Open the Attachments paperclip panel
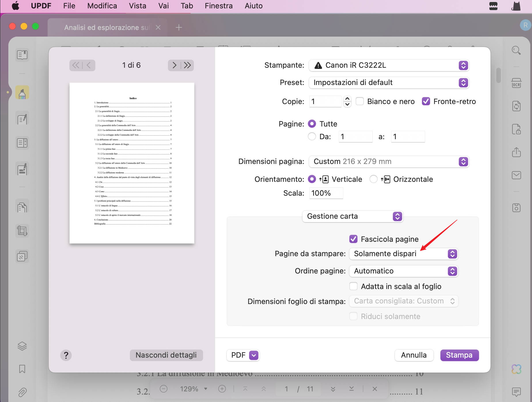The image size is (532, 402). pyautogui.click(x=22, y=392)
